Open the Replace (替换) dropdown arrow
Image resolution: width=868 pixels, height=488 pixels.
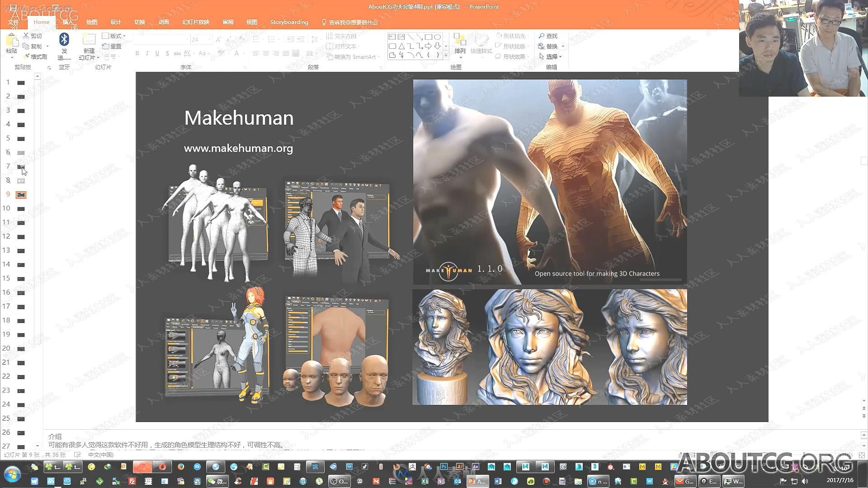coord(563,46)
